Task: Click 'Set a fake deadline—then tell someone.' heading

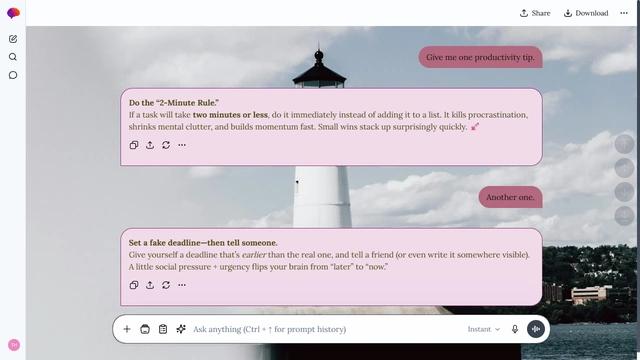Action: [x=203, y=242]
